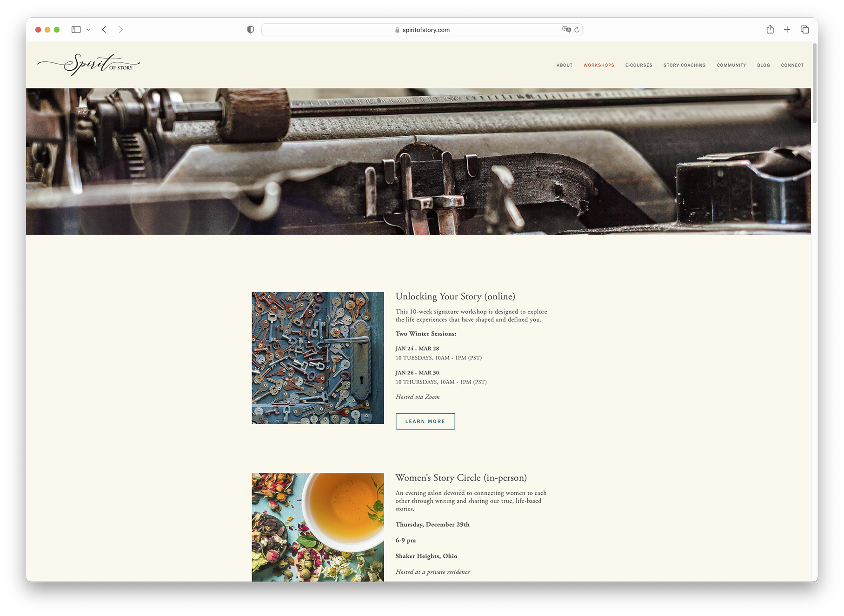Click the page's vertical scrollbar thumb
The width and height of the screenshot is (844, 616).
[x=815, y=84]
